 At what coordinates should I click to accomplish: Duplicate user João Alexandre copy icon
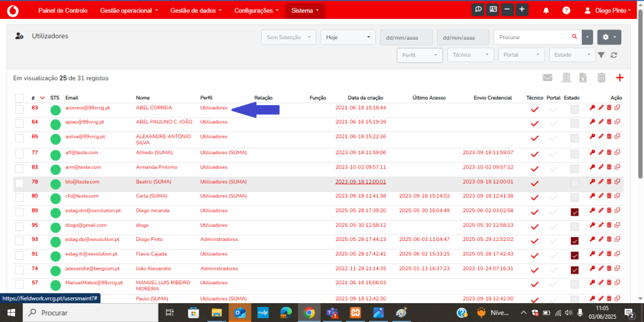pyautogui.click(x=618, y=269)
